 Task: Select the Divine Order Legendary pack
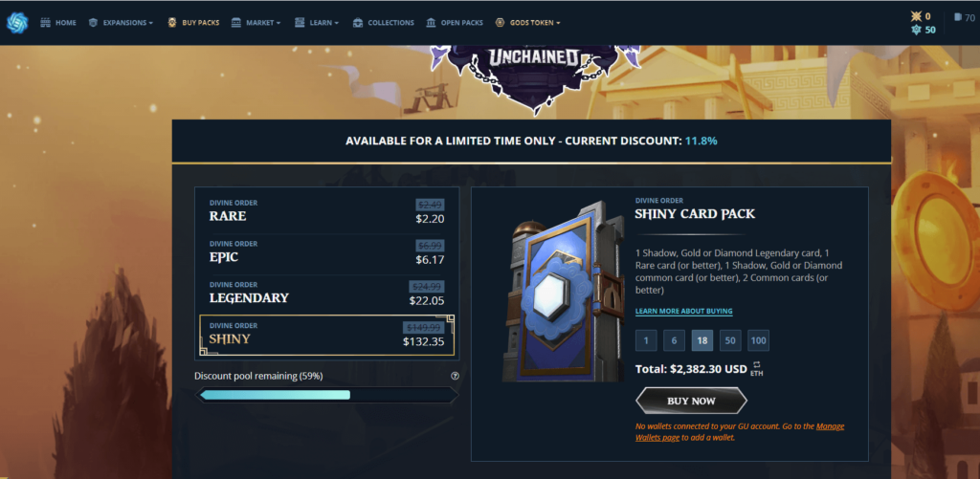point(327,294)
